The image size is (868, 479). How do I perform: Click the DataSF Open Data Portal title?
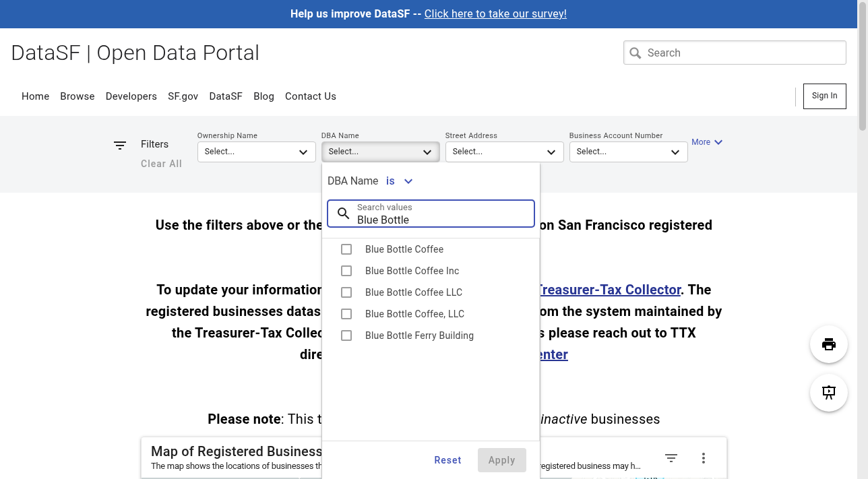pos(135,53)
